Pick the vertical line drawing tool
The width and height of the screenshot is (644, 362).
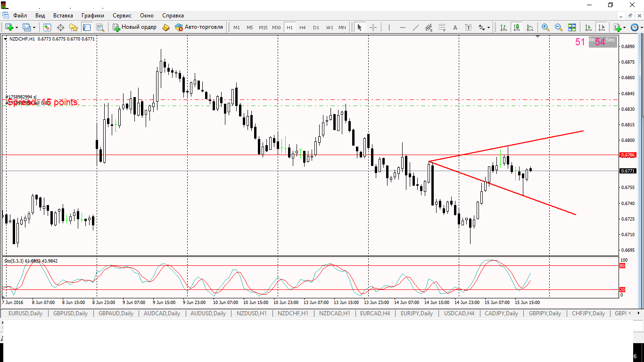(389, 27)
